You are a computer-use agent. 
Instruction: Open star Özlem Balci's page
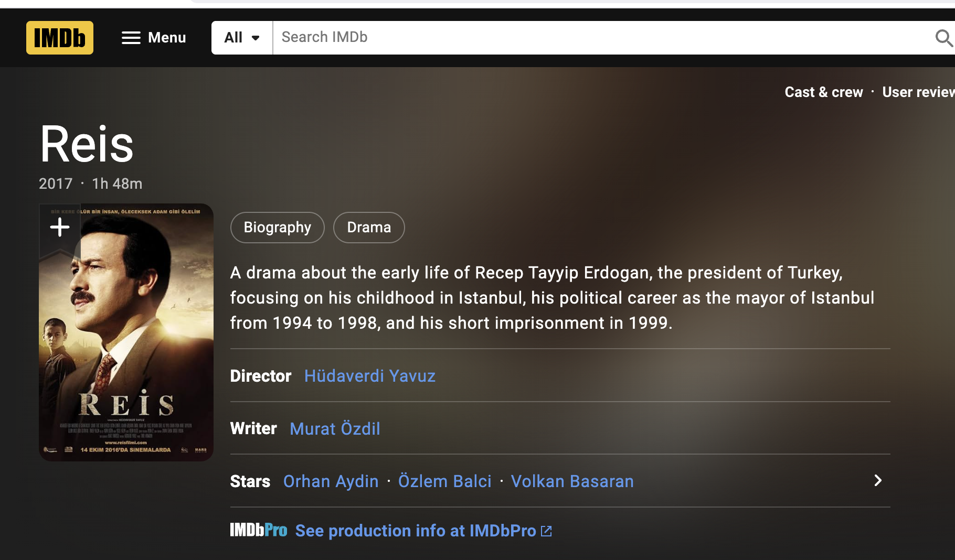pyautogui.click(x=445, y=481)
